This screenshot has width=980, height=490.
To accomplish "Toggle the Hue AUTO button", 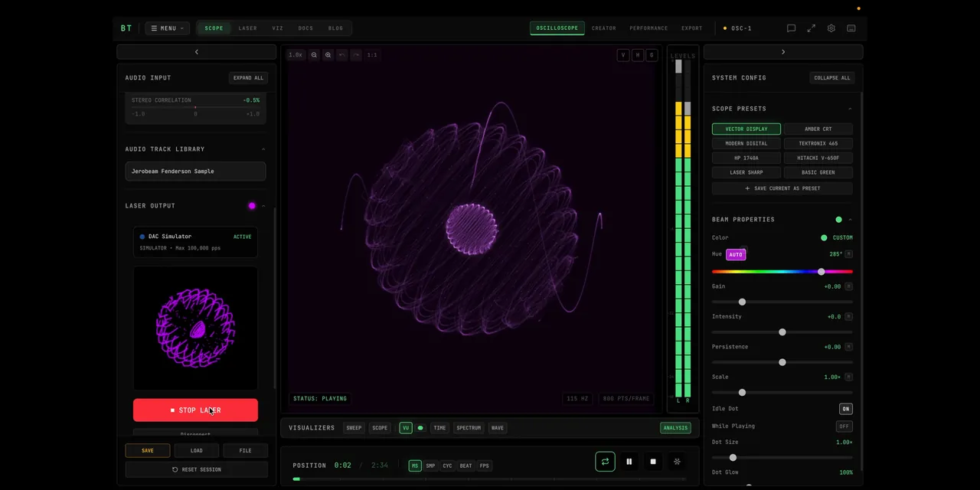I will click(736, 255).
